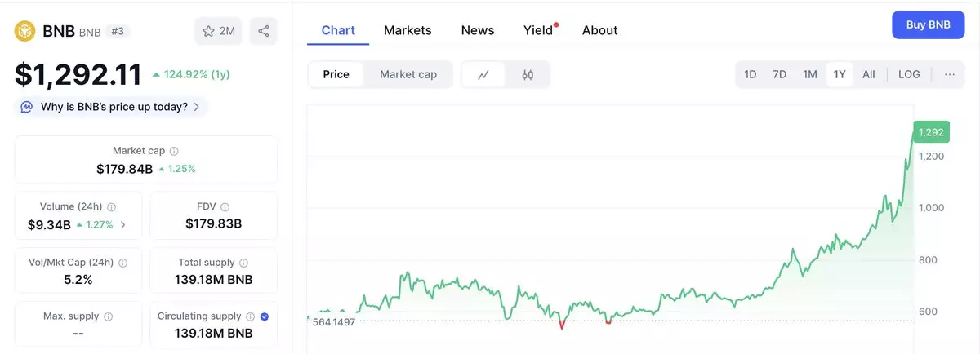Open the Yield tab

[538, 30]
